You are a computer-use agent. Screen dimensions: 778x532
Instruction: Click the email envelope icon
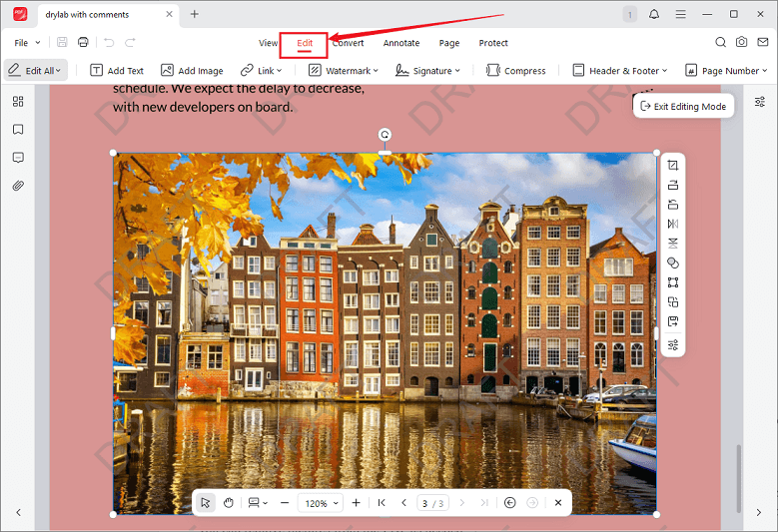click(763, 42)
